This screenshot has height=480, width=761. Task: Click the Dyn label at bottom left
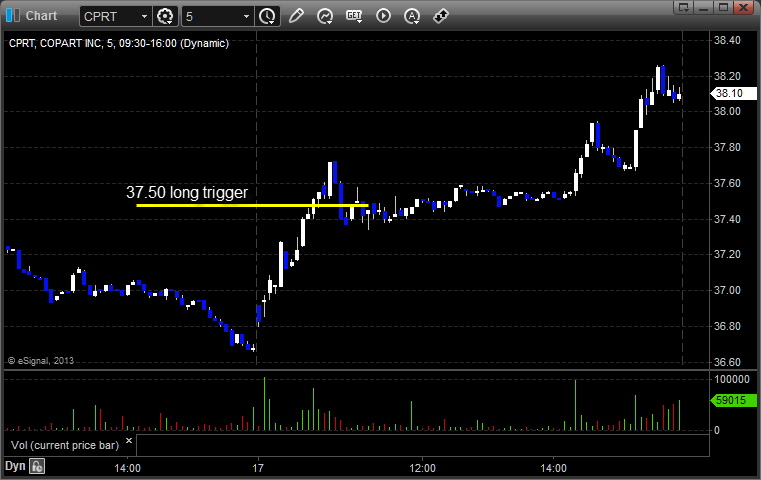[x=15, y=466]
